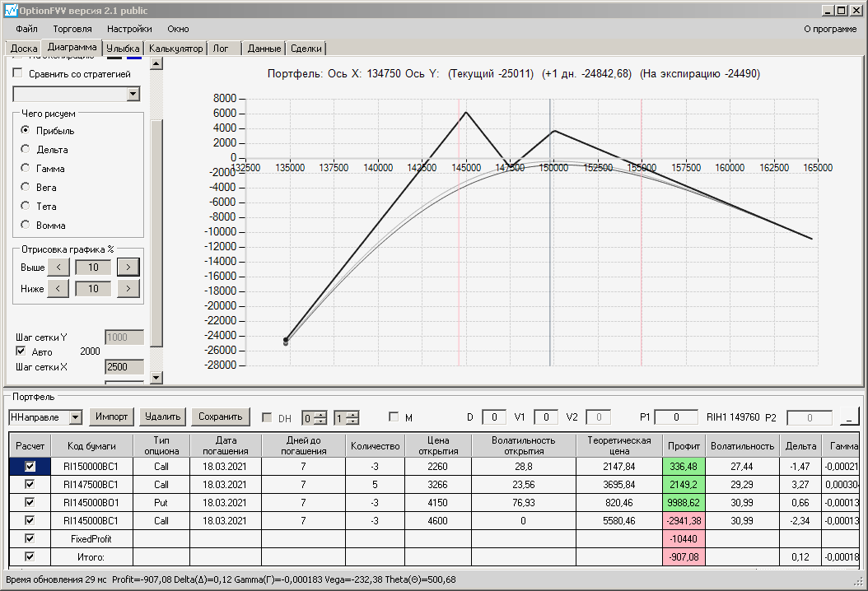868x591 pixels.
Task: Click the Theta value in status bar
Action: click(x=420, y=579)
